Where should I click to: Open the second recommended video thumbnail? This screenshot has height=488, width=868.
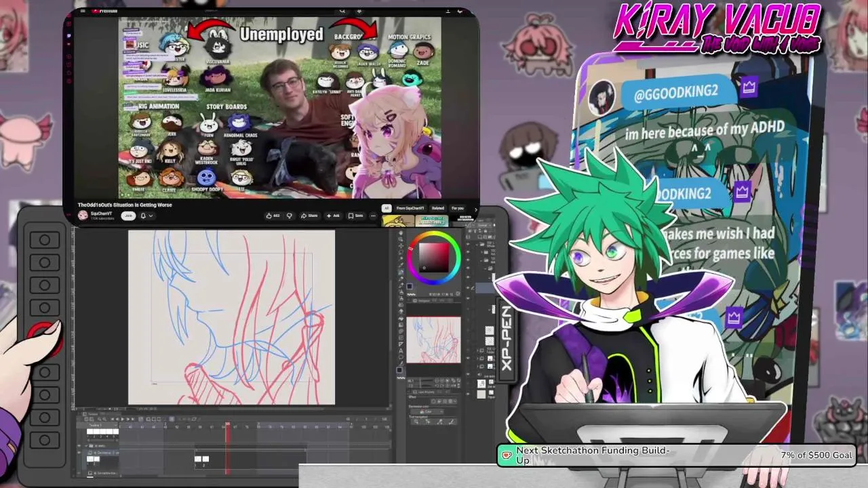(431, 221)
